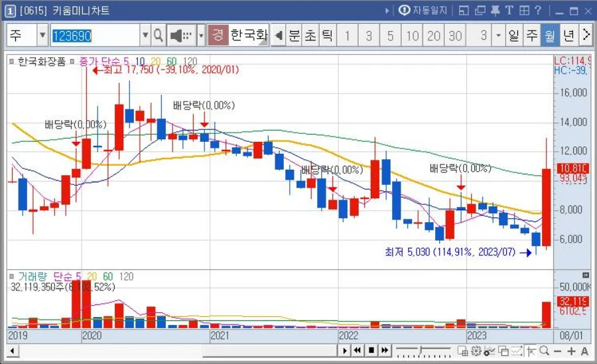
Task: Click the 최고 17,750 high marker text
Action: pyautogui.click(x=171, y=70)
